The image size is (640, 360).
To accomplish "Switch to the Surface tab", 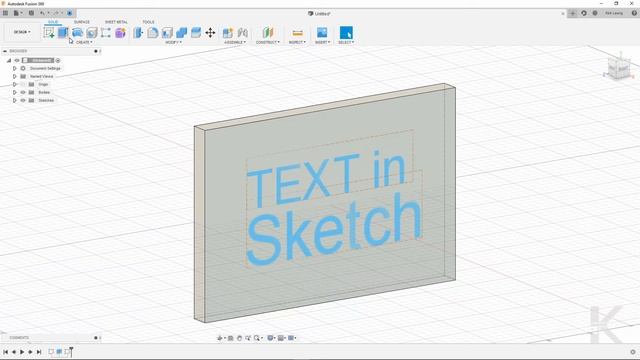I will [82, 22].
